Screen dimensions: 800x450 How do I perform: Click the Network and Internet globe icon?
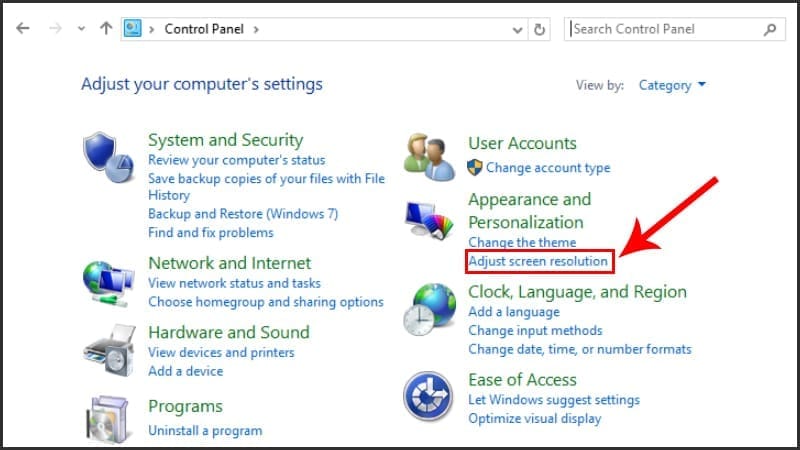coord(109,284)
